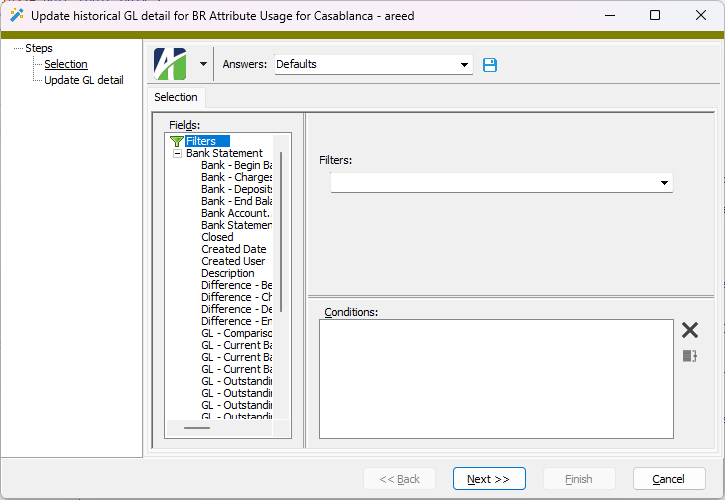
Task: Delete condition with the X icon
Action: 689,330
